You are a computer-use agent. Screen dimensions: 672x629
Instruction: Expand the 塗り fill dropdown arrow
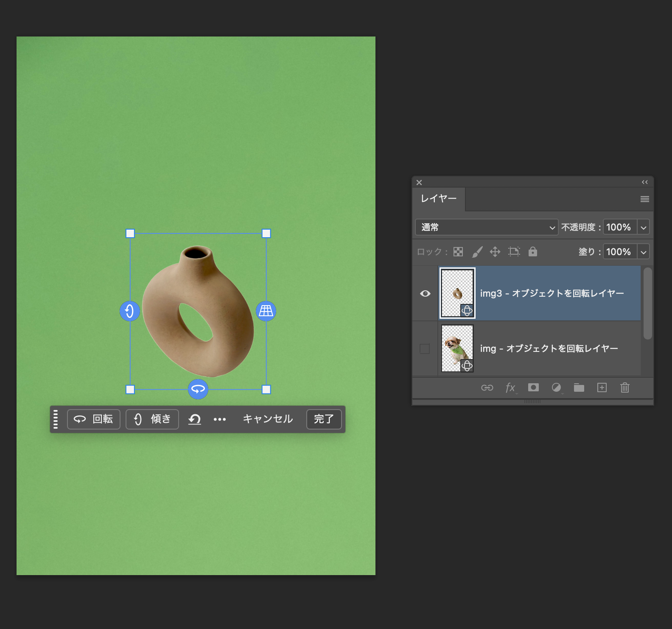(x=644, y=252)
